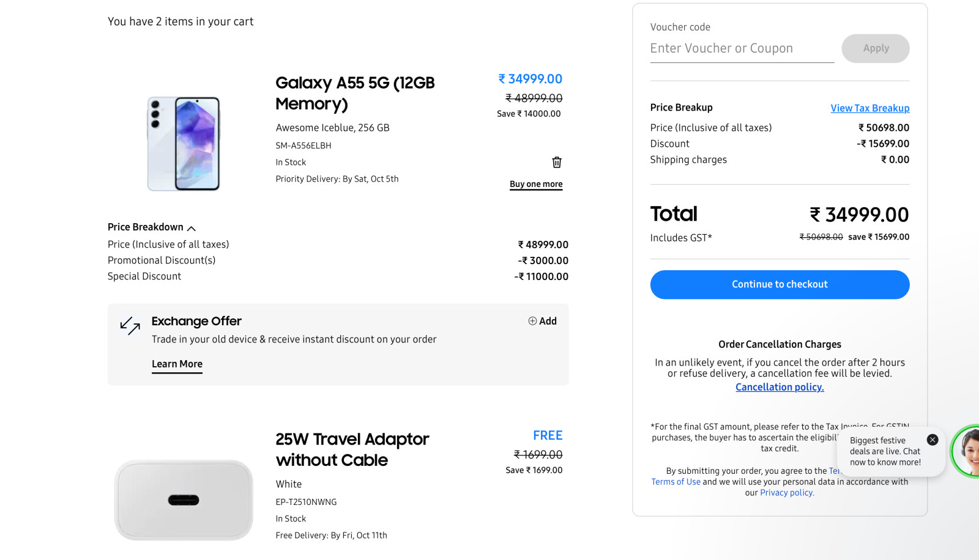Collapse the Price Breakdown section

coord(192,228)
